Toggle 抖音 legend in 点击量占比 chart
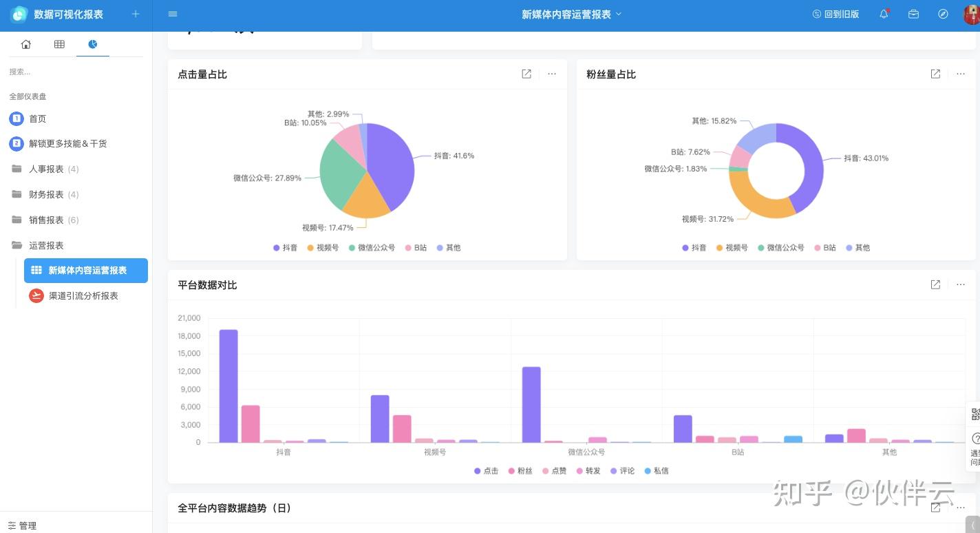This screenshot has height=533, width=980. (x=285, y=247)
